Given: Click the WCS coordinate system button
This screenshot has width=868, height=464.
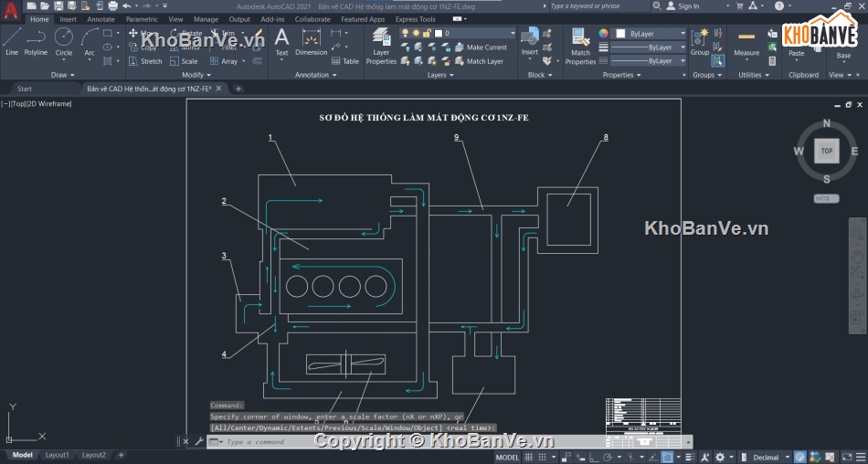Looking at the screenshot, I should [x=827, y=198].
